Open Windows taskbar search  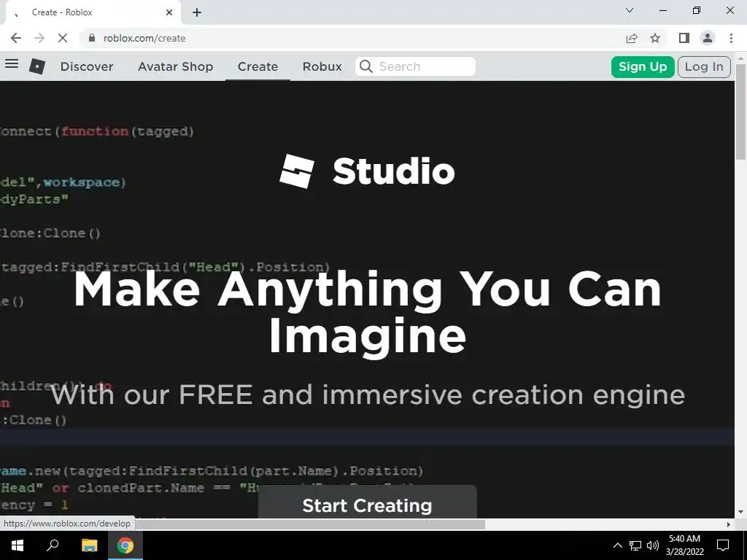click(x=53, y=545)
